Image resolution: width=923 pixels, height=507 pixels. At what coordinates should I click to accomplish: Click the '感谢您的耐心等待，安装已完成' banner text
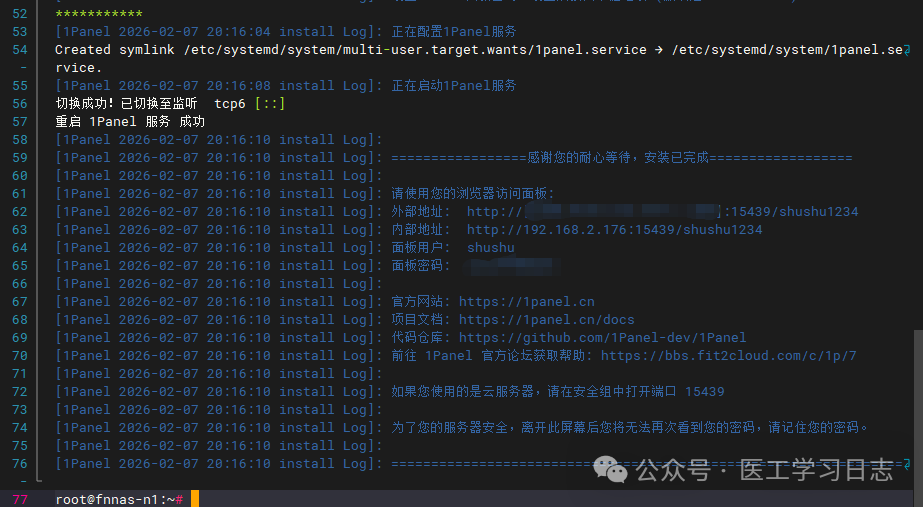tap(618, 158)
